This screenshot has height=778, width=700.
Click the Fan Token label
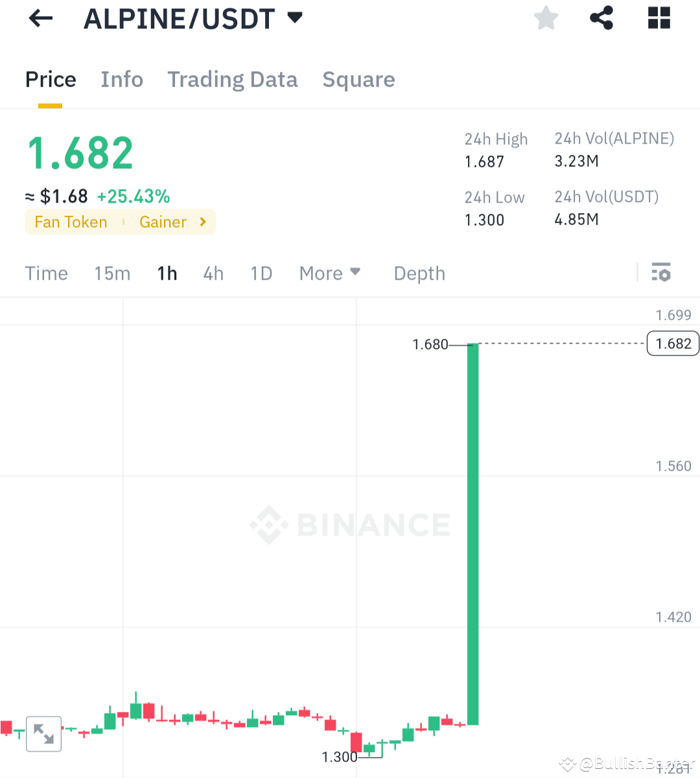coord(70,222)
